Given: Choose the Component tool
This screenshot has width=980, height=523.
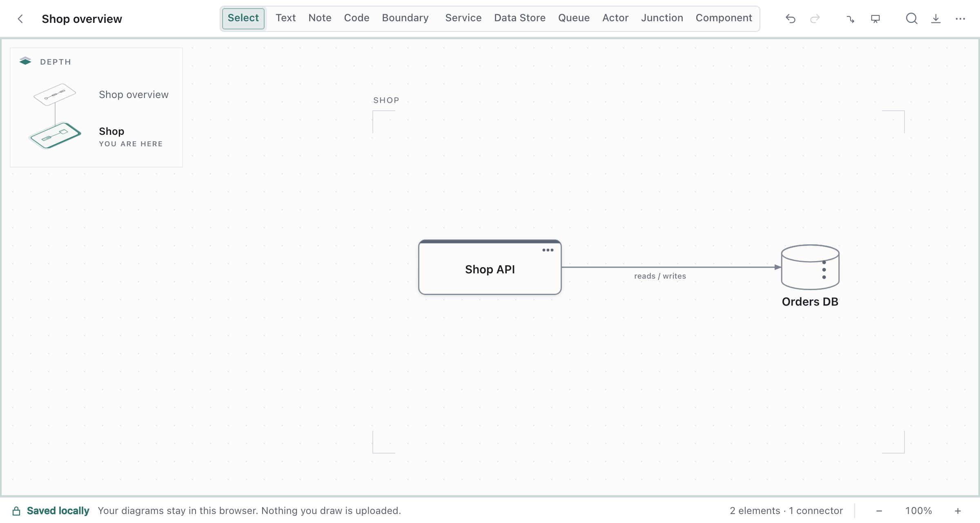Looking at the screenshot, I should tap(724, 18).
